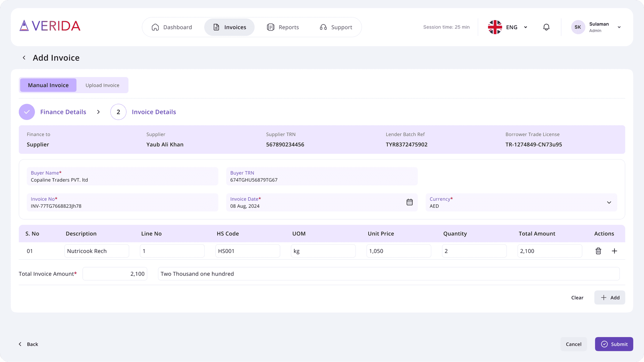The width and height of the screenshot is (644, 362).
Task: Add a new row with plus icon
Action: (x=614, y=251)
